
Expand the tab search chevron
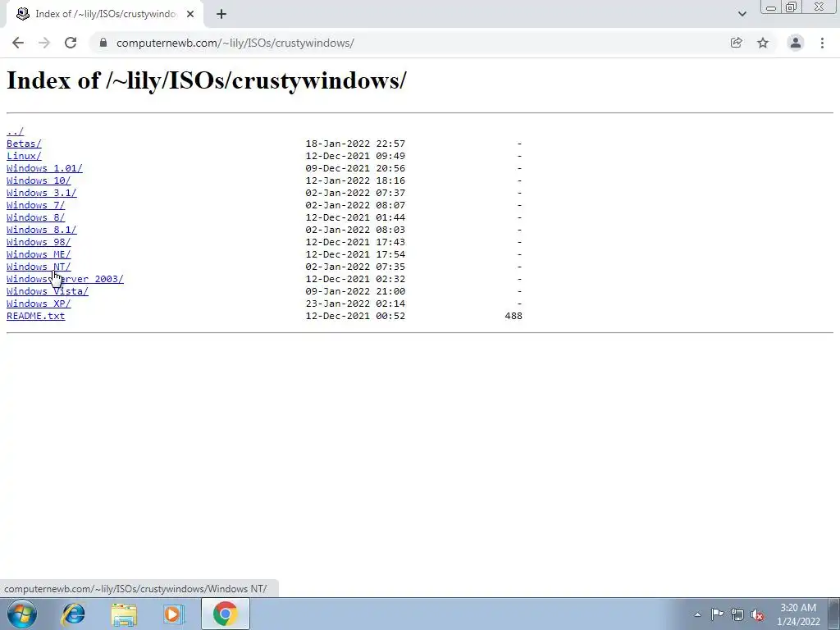point(742,14)
